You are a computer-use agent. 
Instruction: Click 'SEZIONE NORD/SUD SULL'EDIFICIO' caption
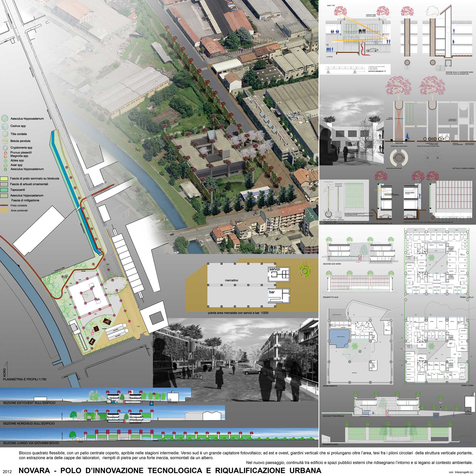29,423
